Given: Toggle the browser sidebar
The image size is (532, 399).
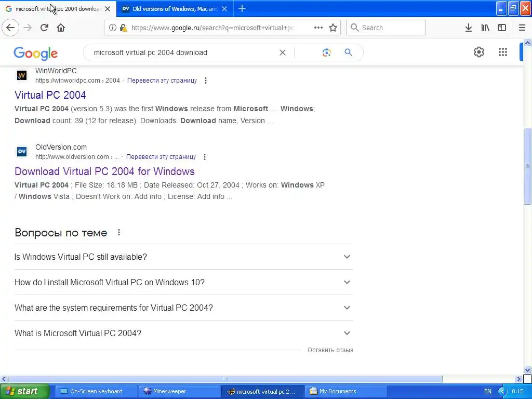Looking at the screenshot, I should click(x=502, y=28).
